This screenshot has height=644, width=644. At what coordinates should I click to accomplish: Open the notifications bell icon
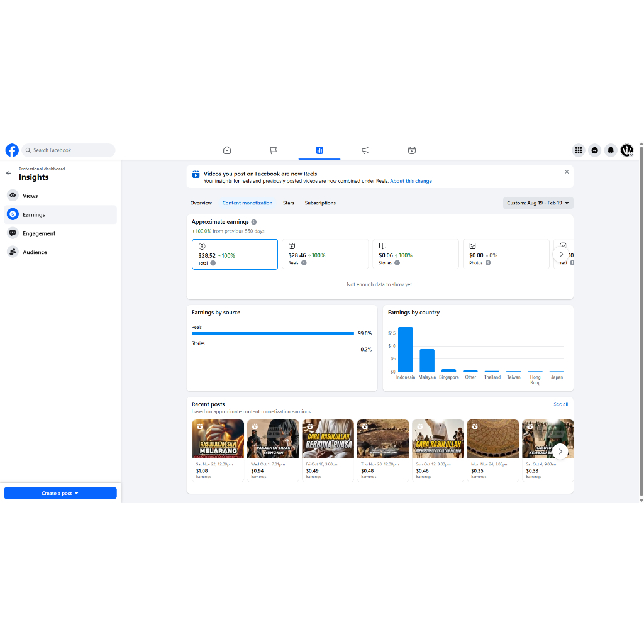[x=611, y=150]
